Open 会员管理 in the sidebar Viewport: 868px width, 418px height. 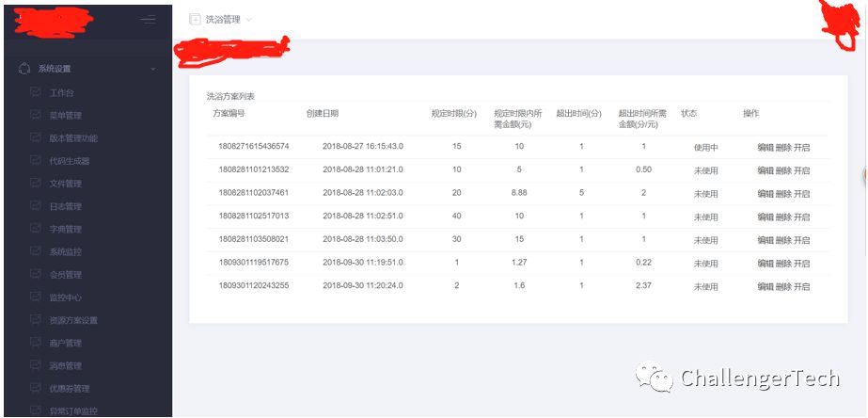coord(65,274)
